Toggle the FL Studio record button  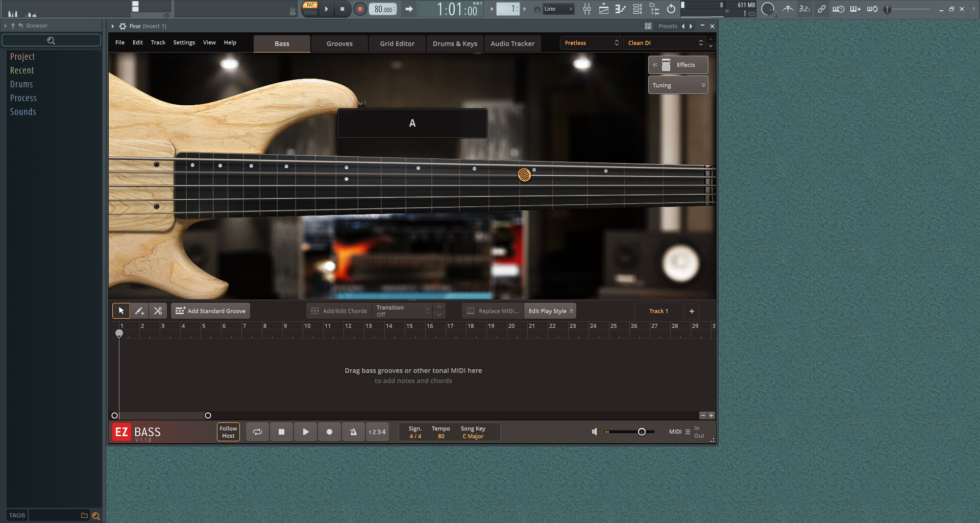tap(360, 9)
